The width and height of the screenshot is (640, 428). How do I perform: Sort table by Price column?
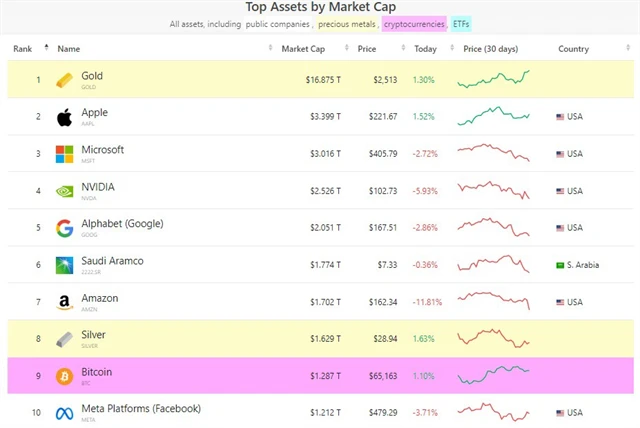point(368,48)
